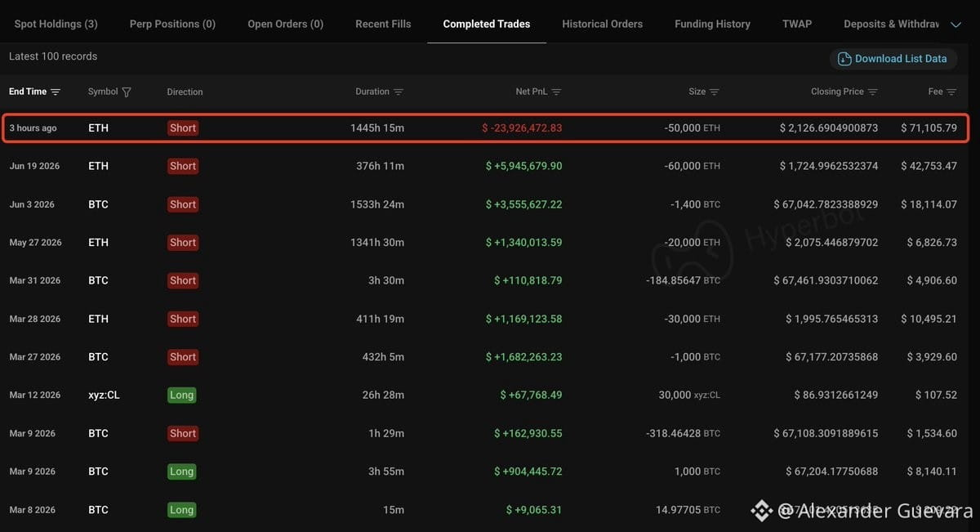The width and height of the screenshot is (980, 532).
Task: Click the duration 1h 29m
Action: (x=386, y=433)
